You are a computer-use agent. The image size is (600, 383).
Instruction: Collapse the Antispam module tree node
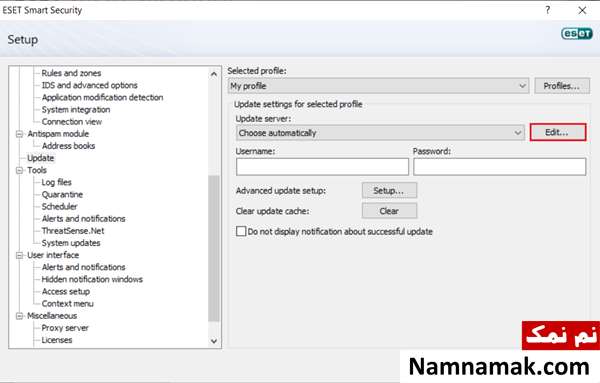[x=19, y=134]
